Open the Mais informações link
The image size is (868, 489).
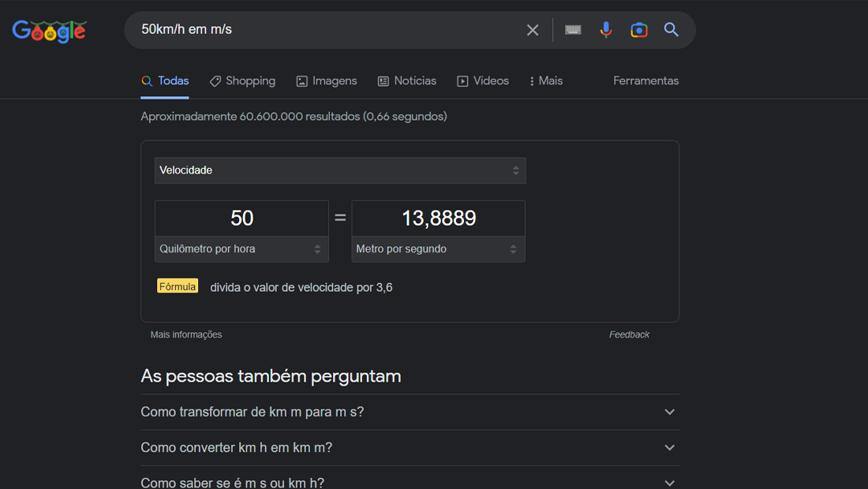tap(186, 334)
